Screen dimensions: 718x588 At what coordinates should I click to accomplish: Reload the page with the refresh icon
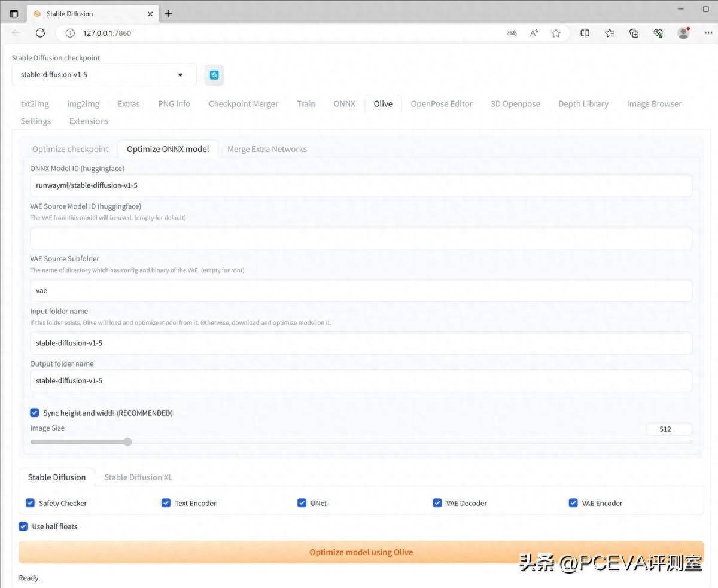coord(40,33)
